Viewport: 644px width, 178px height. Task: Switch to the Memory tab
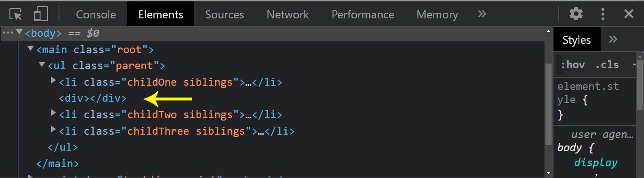click(437, 14)
